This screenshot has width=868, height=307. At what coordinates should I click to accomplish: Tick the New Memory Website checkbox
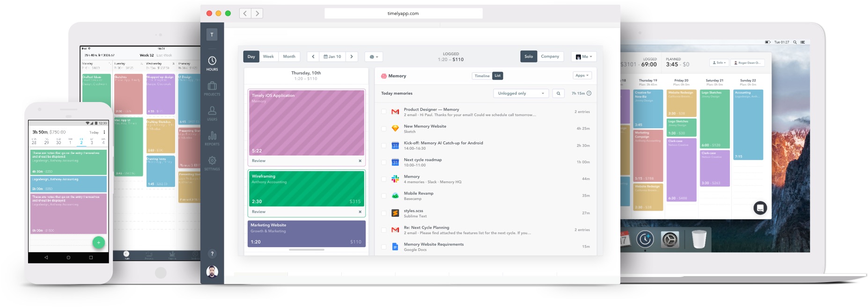[384, 129]
